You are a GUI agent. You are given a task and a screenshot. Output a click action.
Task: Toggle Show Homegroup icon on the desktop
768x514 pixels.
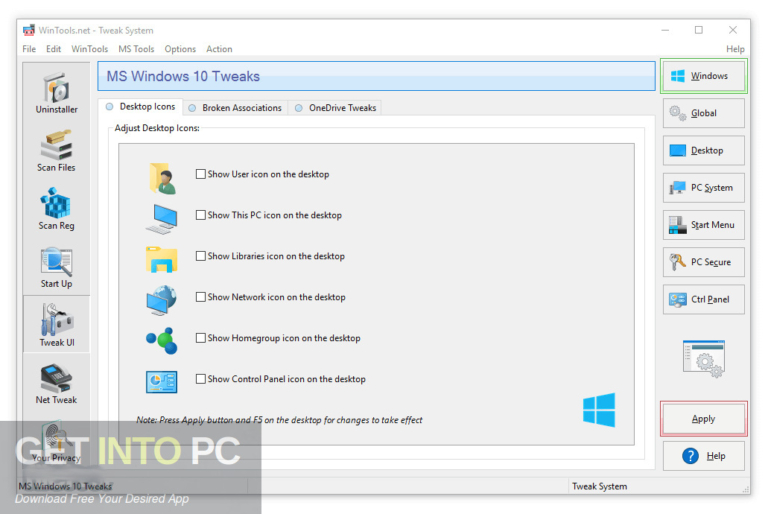point(200,338)
